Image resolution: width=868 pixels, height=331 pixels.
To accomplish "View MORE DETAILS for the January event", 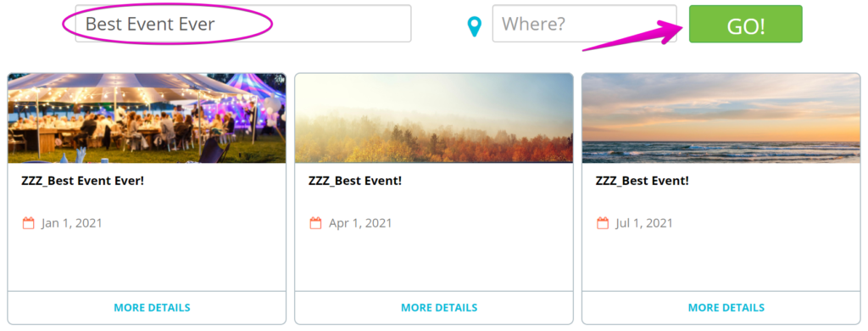I will (152, 308).
